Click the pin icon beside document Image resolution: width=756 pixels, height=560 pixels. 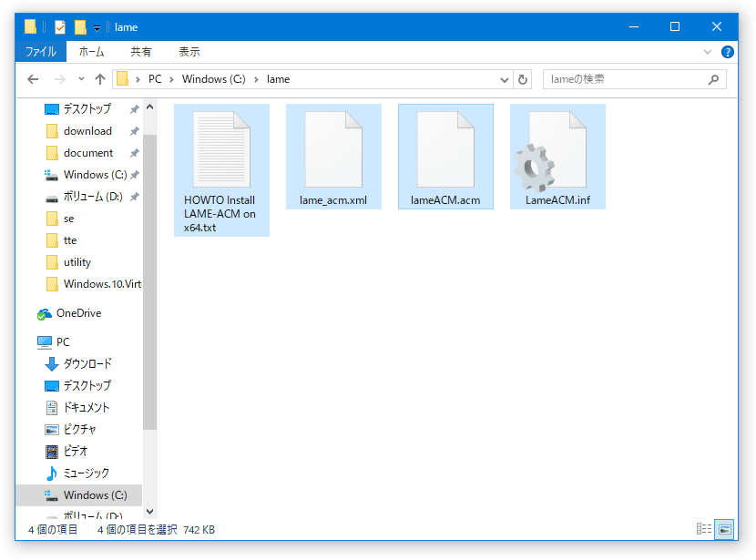135,153
